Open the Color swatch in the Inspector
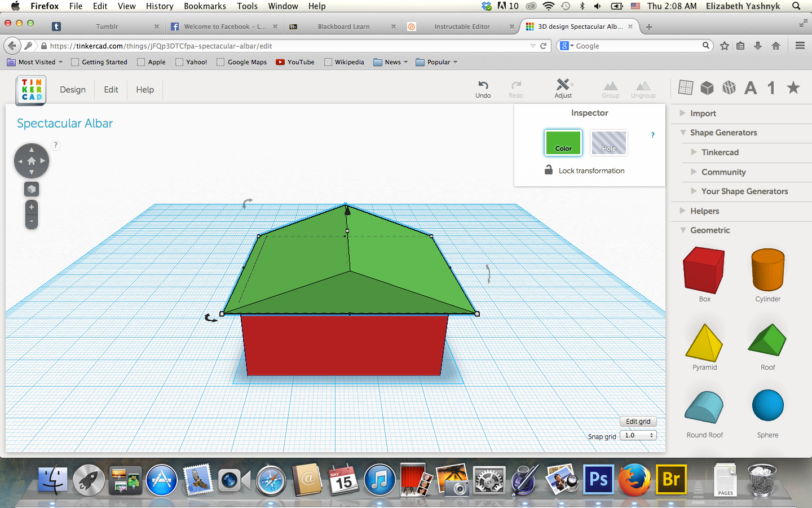The height and width of the screenshot is (508, 812). (563, 143)
